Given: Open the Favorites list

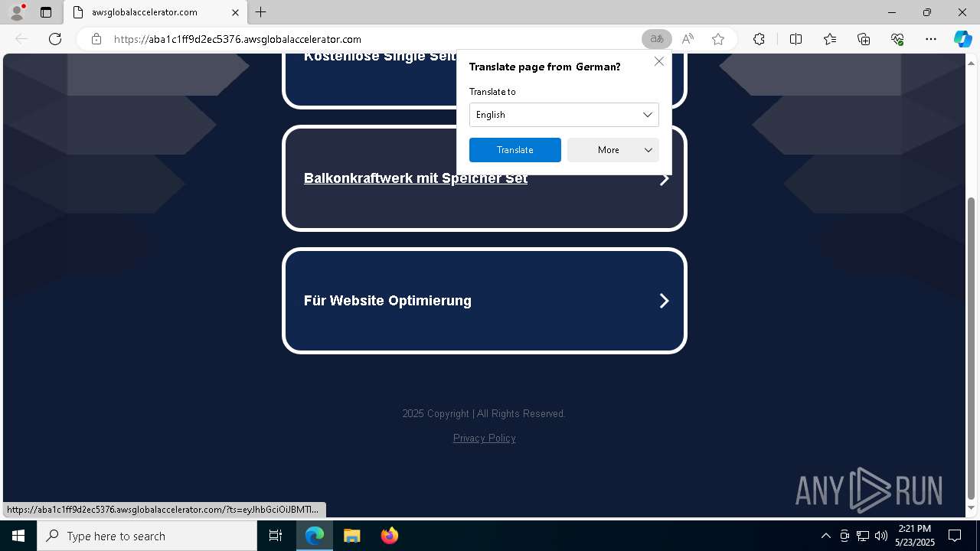Looking at the screenshot, I should (830, 39).
